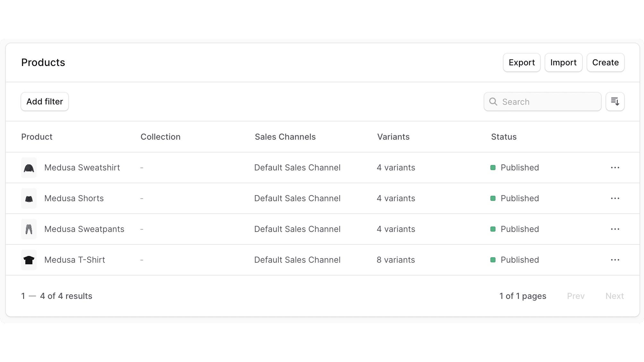Screen dimensions: 644x362
Task: Open the actions menu for Medusa Shorts
Action: point(615,198)
